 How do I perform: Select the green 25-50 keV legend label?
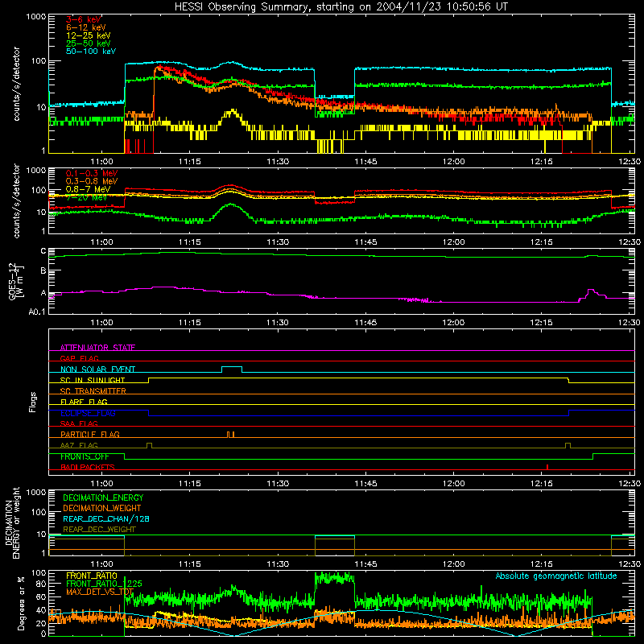[88, 43]
